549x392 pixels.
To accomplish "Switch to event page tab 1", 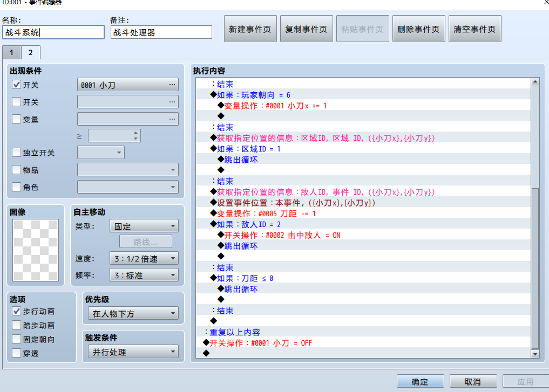I will [11, 53].
